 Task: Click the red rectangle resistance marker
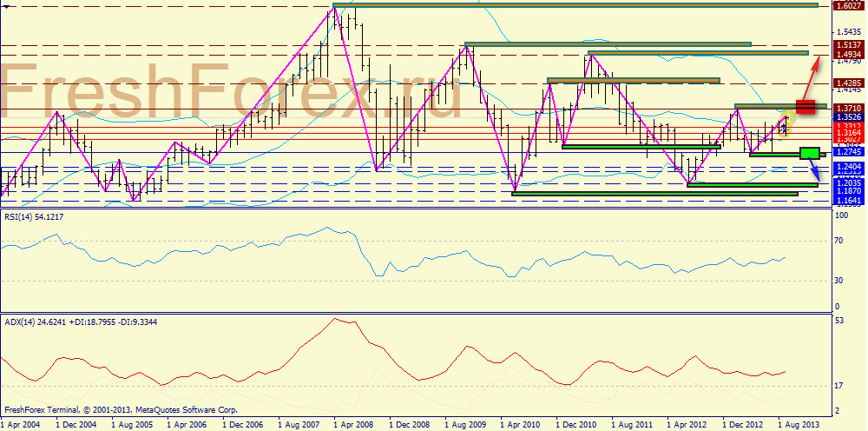(805, 107)
